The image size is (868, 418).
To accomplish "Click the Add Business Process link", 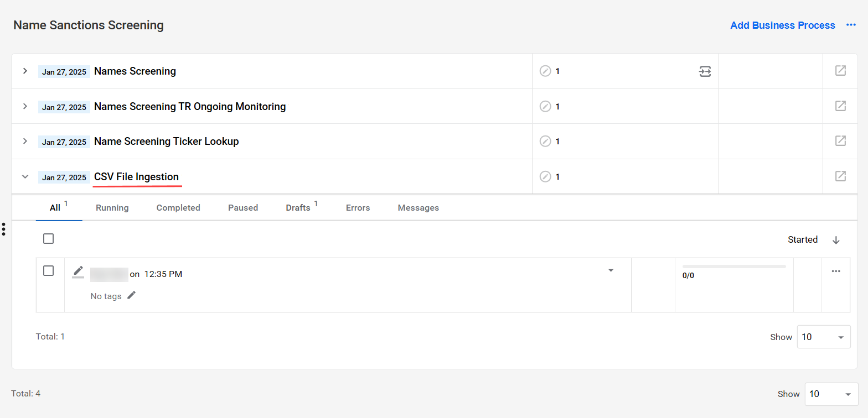I will pyautogui.click(x=783, y=25).
